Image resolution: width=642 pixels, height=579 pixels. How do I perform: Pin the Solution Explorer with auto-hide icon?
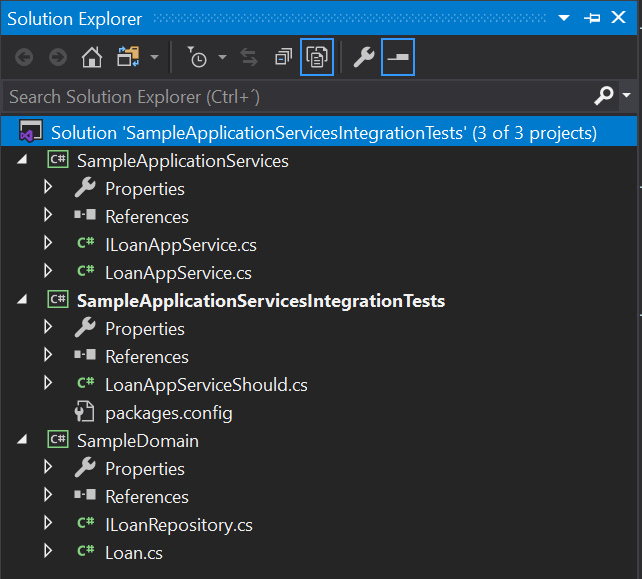593,18
